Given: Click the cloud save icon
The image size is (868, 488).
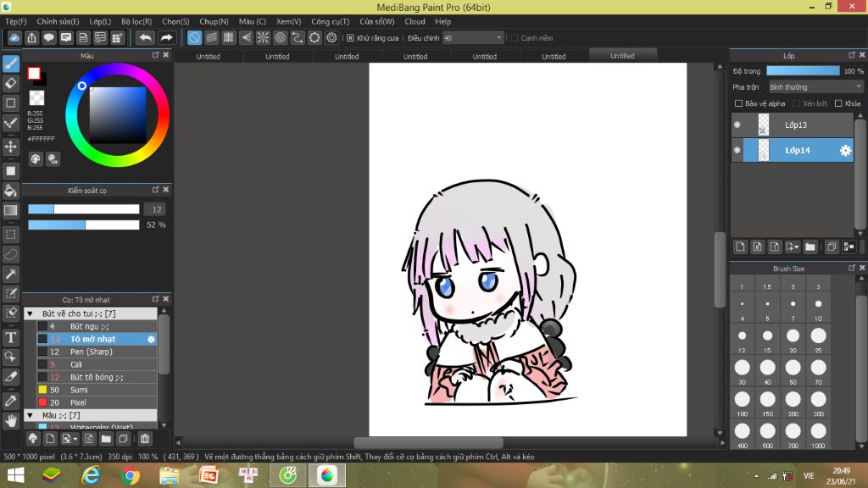Looking at the screenshot, I should [x=14, y=37].
